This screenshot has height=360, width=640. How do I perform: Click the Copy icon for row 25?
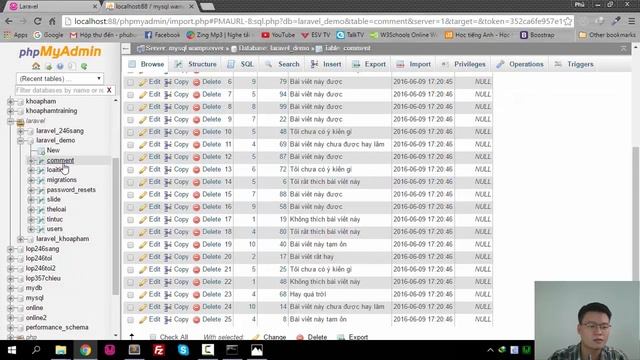coord(168,320)
